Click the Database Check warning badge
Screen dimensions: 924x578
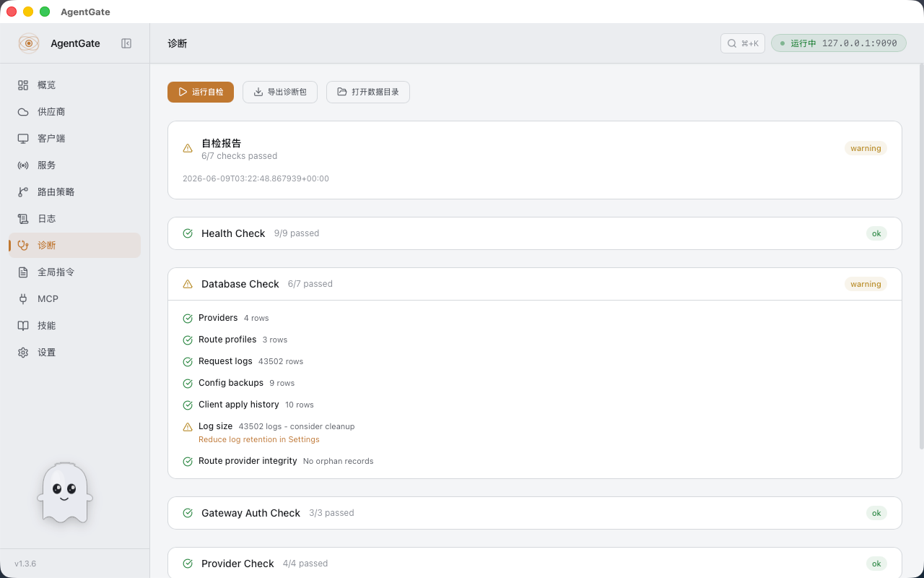(866, 284)
